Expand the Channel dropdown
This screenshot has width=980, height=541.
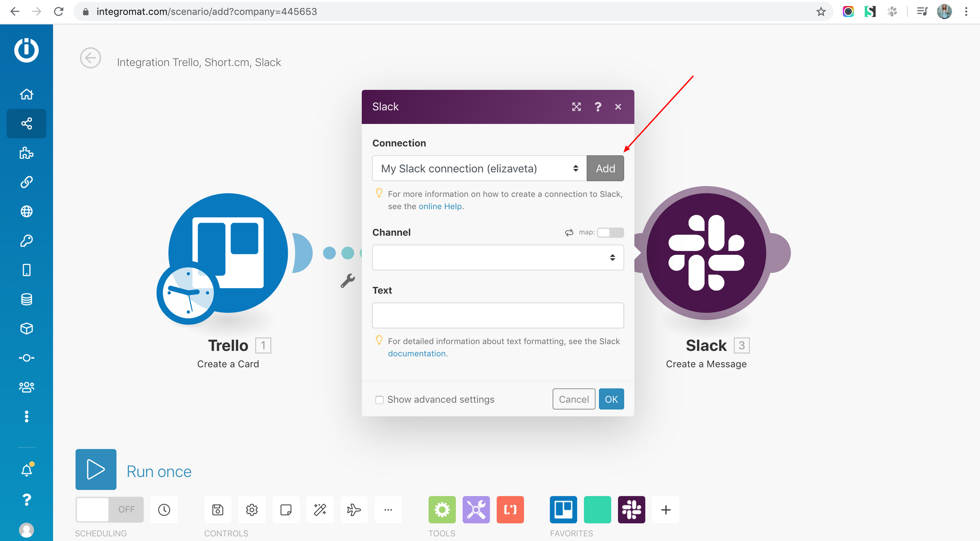coord(497,258)
